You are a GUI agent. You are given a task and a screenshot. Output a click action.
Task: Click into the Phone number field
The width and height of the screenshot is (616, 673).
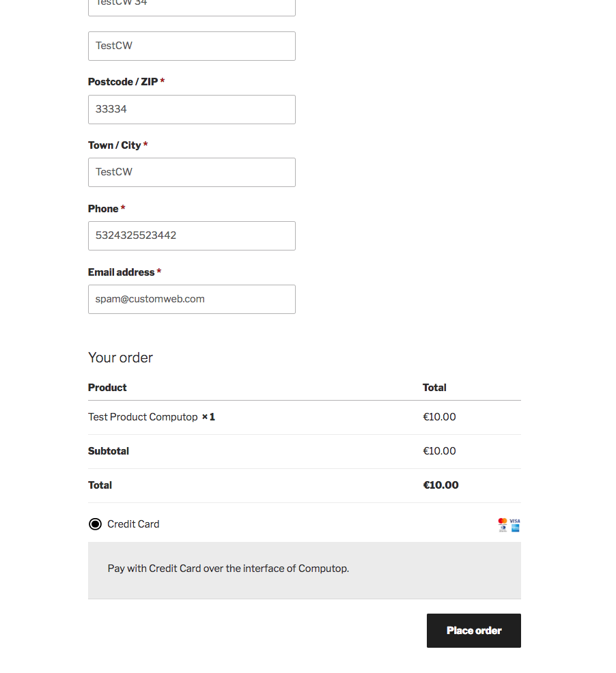pos(192,235)
